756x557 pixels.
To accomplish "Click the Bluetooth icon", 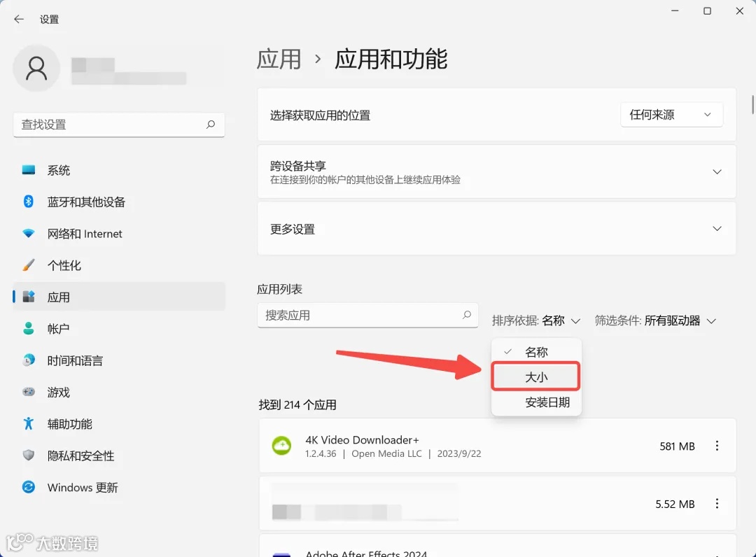I will point(29,202).
